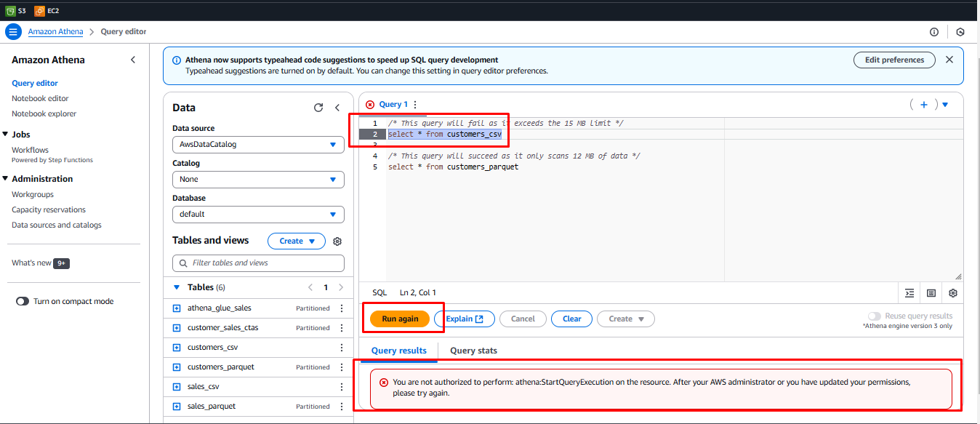This screenshot has width=980, height=424.
Task: Open the Database dropdown showing default
Action: 258,215
